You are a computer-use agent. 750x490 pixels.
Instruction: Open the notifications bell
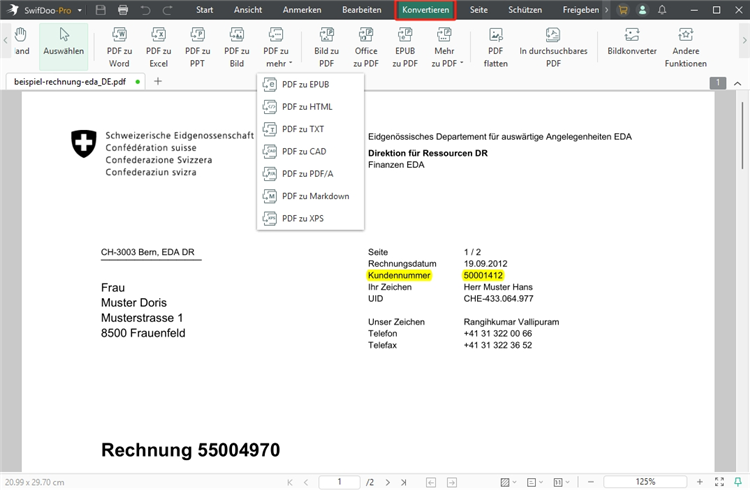pos(662,10)
